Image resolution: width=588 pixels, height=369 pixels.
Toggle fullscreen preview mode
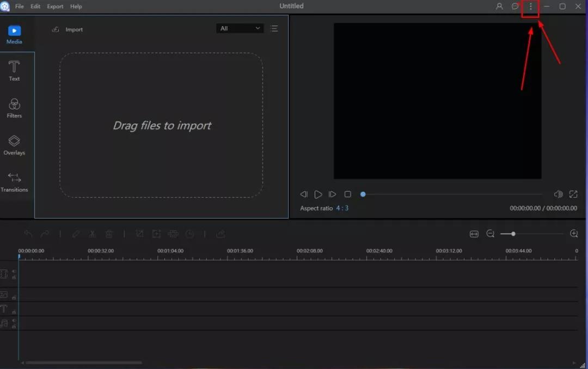(573, 194)
